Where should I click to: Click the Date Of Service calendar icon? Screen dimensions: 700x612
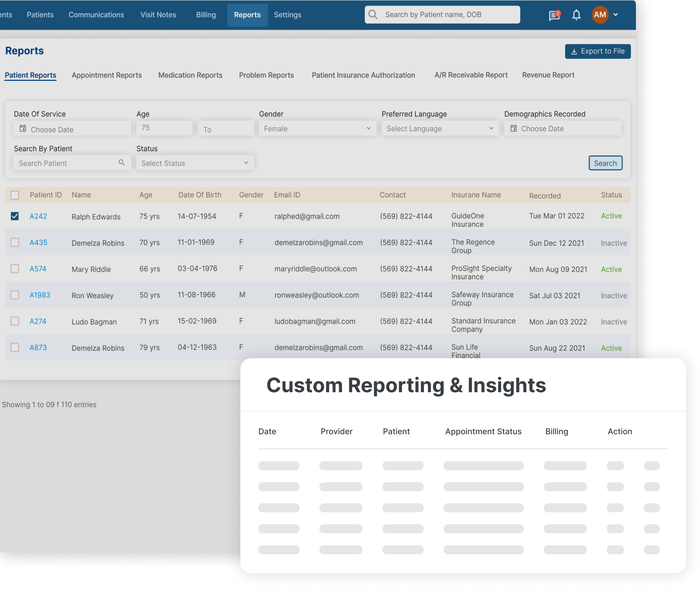click(23, 128)
